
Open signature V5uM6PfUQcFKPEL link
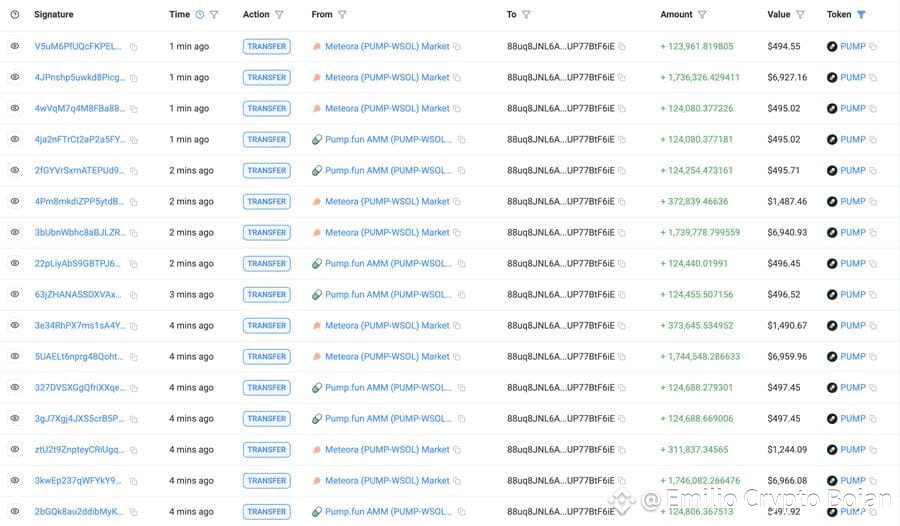pyautogui.click(x=78, y=47)
